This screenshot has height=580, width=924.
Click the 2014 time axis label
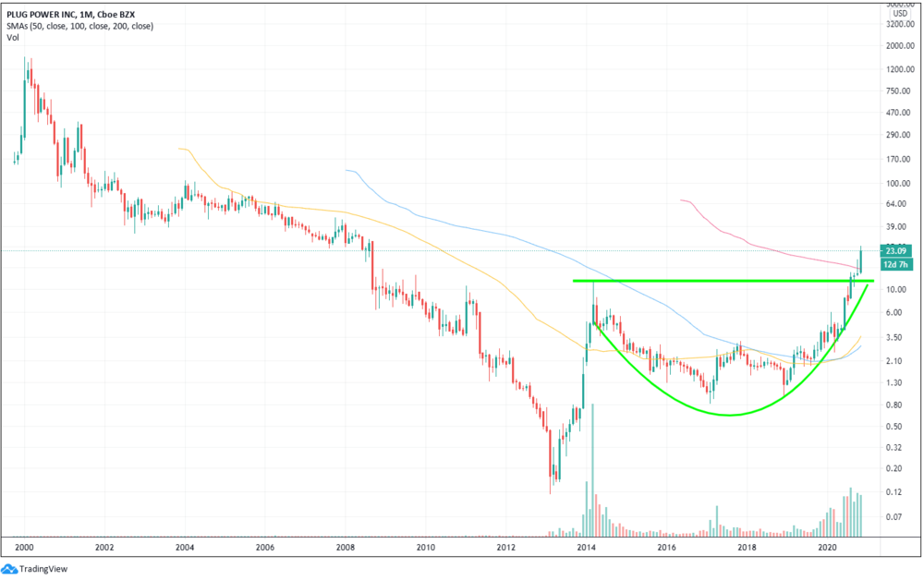coord(587,547)
